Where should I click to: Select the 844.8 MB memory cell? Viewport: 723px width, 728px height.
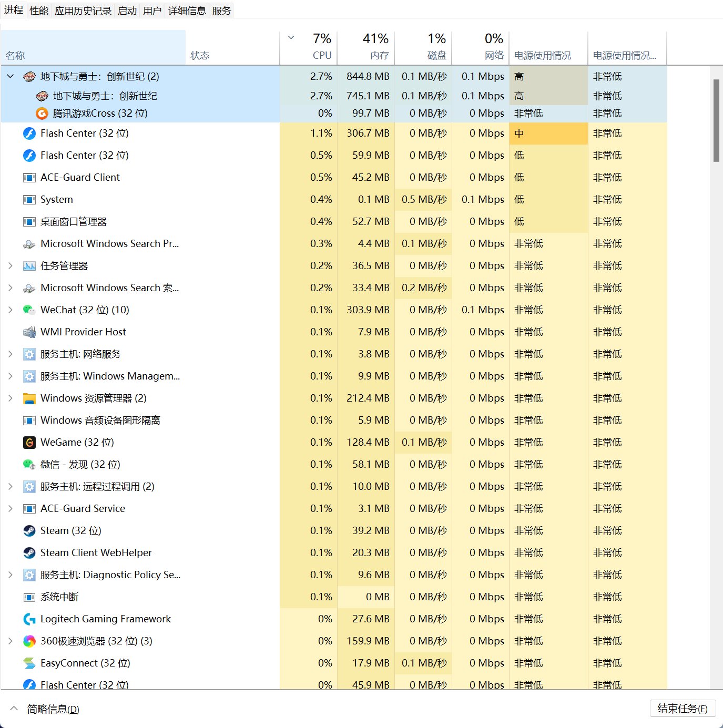pyautogui.click(x=366, y=77)
